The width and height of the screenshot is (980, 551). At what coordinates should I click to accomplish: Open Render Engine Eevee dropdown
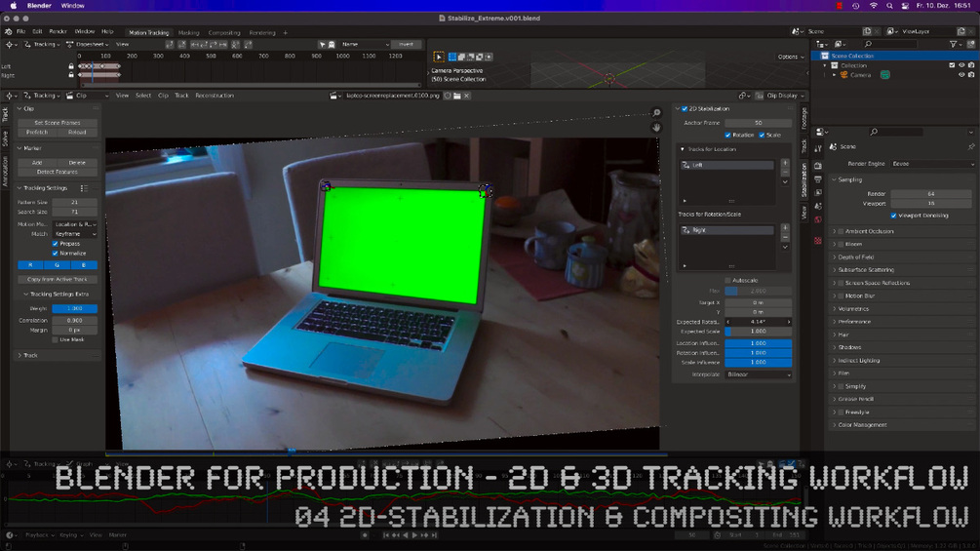[x=932, y=164]
